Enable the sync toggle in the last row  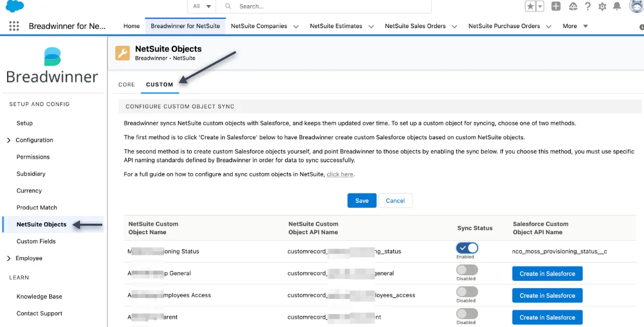click(467, 314)
